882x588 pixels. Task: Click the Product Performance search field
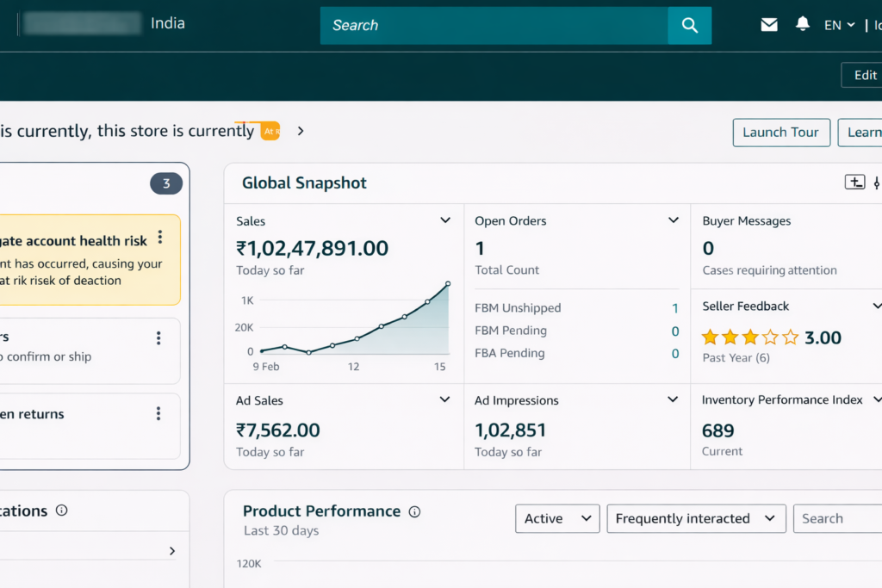(x=837, y=518)
